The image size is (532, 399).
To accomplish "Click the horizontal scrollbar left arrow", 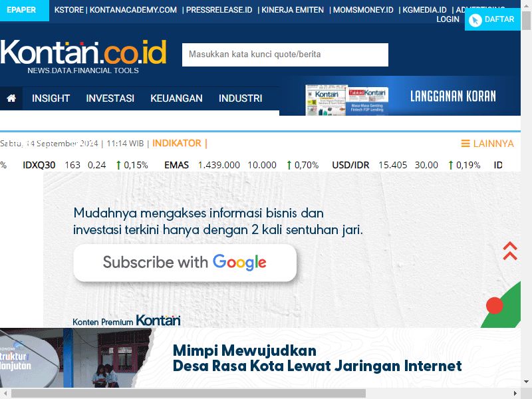I will 5,394.
